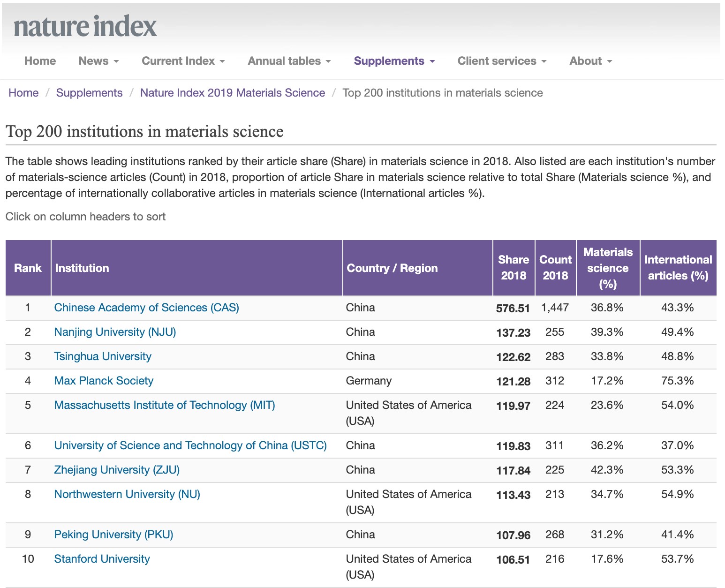Expand the About menu

click(x=591, y=61)
